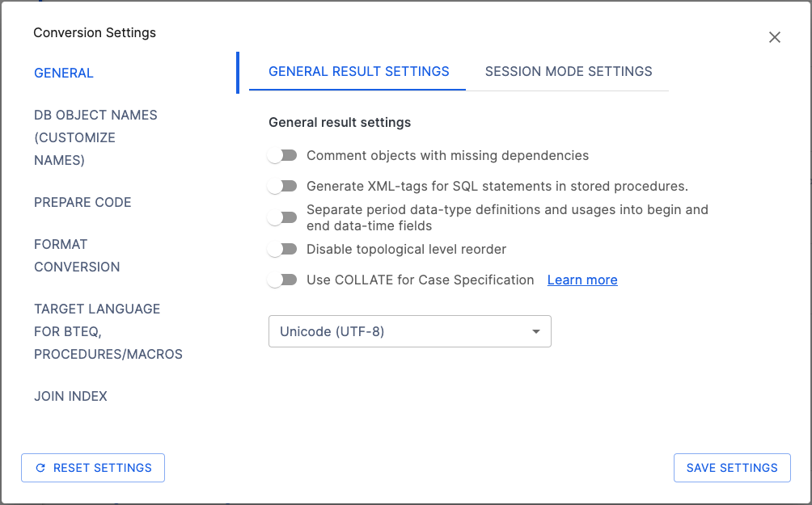Click the dropdown arrow beside Unicode (UTF-8)

coord(535,331)
